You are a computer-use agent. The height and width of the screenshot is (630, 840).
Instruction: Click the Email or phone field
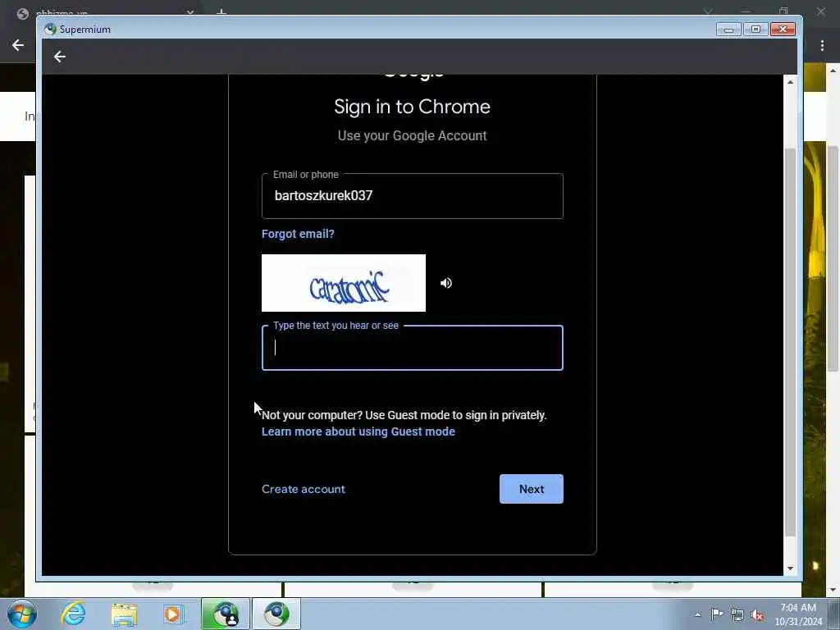[x=412, y=195]
